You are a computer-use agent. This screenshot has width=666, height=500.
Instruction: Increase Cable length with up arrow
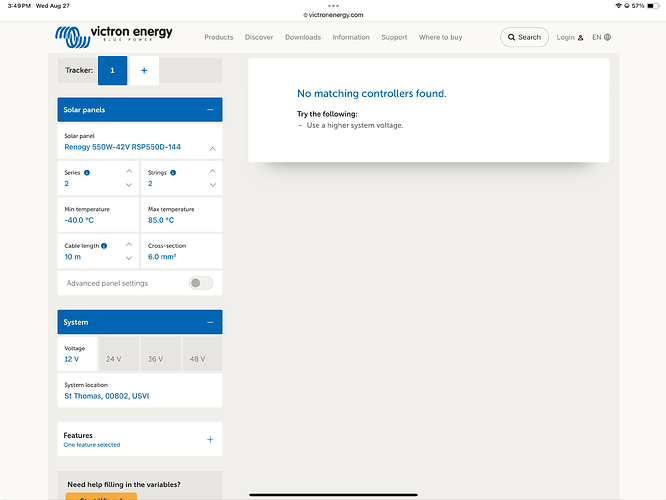tap(129, 245)
